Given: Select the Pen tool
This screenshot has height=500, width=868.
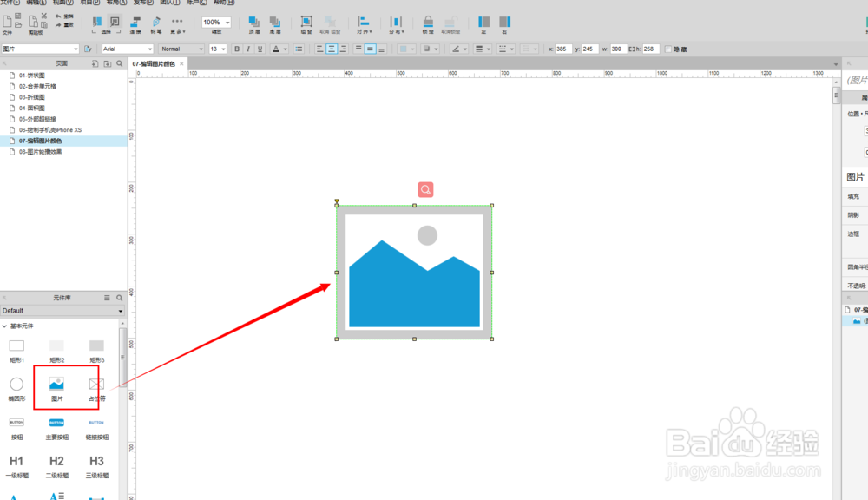Looking at the screenshot, I should [x=156, y=24].
